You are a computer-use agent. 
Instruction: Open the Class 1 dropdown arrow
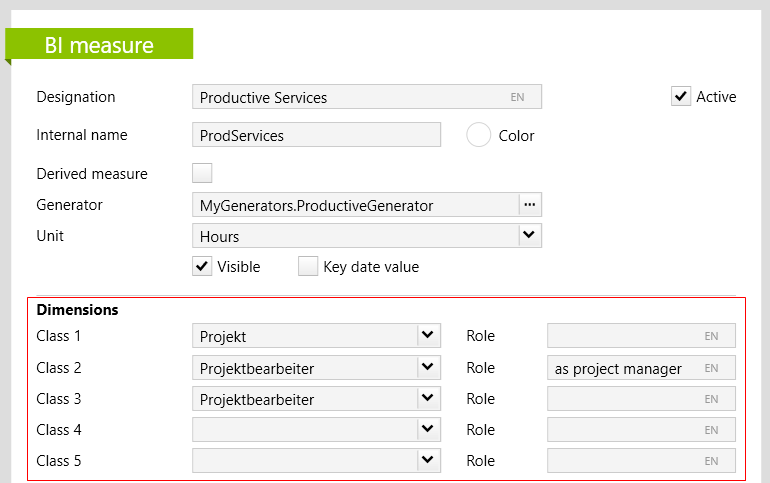click(x=428, y=336)
